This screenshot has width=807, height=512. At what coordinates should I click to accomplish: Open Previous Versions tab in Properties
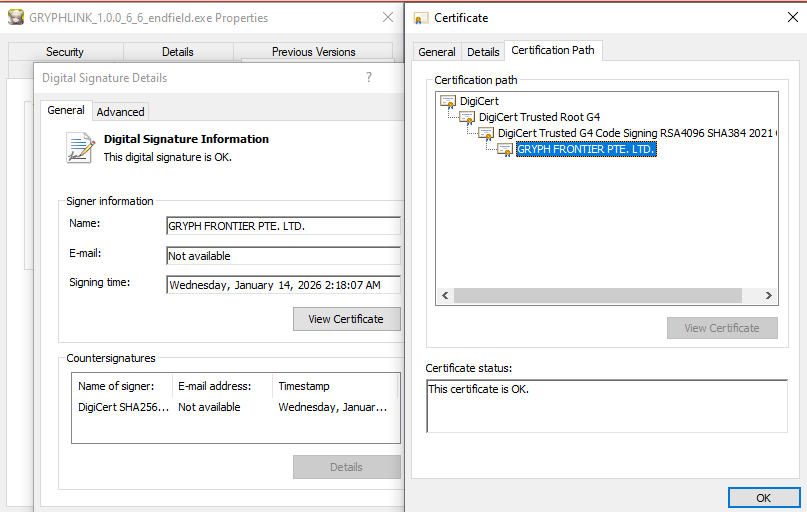(313, 52)
